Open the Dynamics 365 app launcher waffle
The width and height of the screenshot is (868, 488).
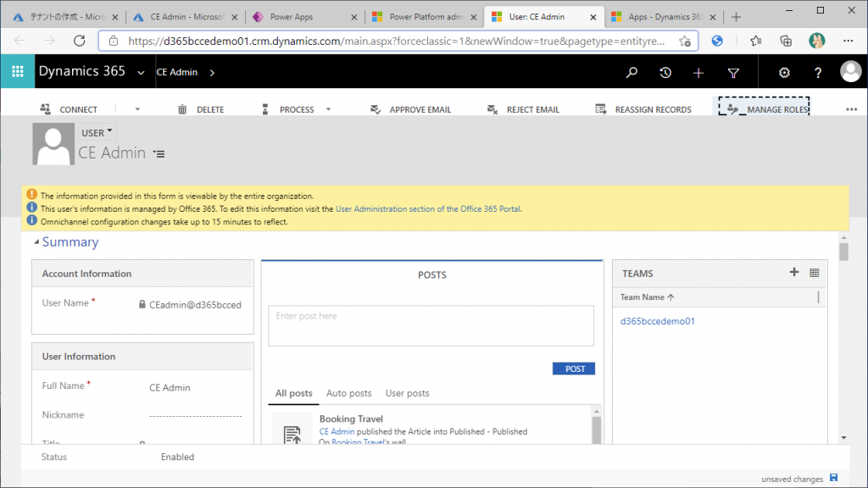(x=18, y=71)
